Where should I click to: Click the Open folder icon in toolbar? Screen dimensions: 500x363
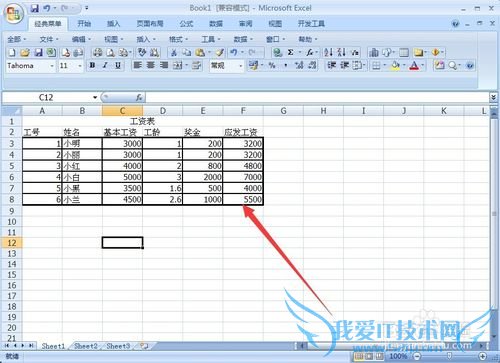(25, 52)
